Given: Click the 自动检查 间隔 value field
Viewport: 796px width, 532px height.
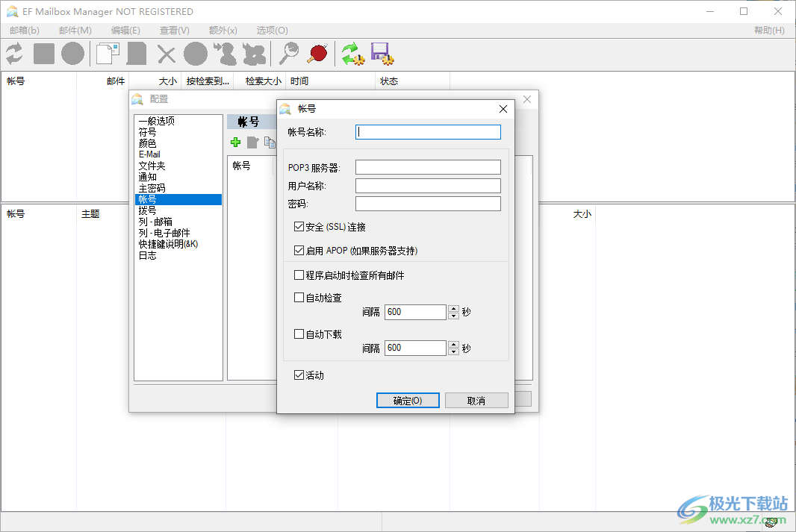Looking at the screenshot, I should coord(415,312).
